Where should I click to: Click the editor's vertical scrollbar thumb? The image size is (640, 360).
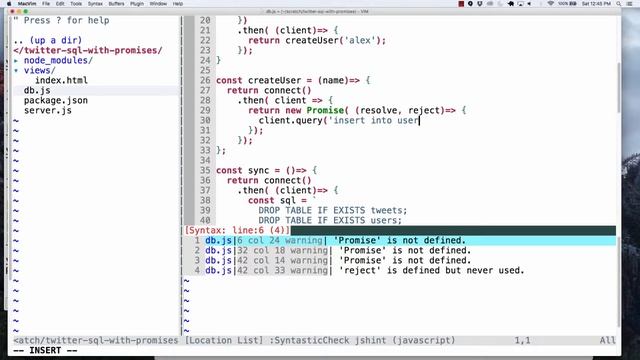[x=618, y=88]
